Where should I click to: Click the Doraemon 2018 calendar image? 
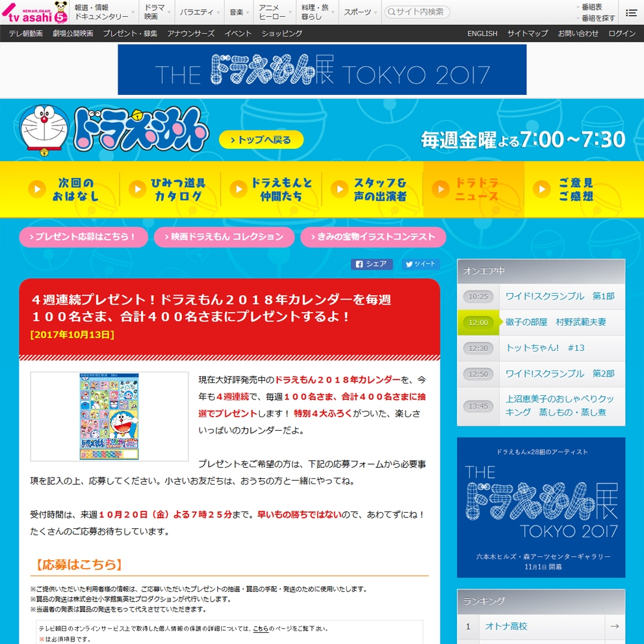(x=109, y=417)
